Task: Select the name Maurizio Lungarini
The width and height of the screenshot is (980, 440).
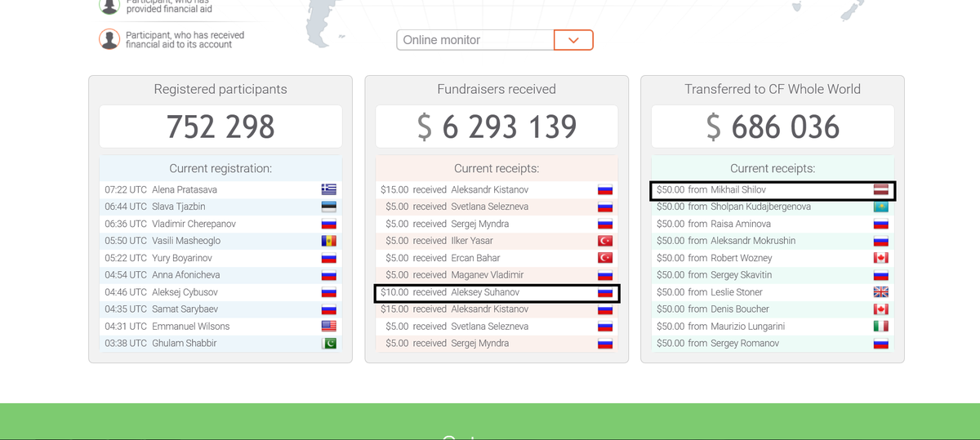Action: click(749, 327)
